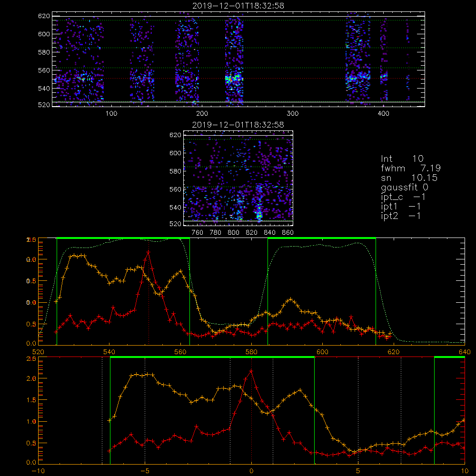
Task: Click x-axis label 400 on top spectrogram
Action: (383, 114)
